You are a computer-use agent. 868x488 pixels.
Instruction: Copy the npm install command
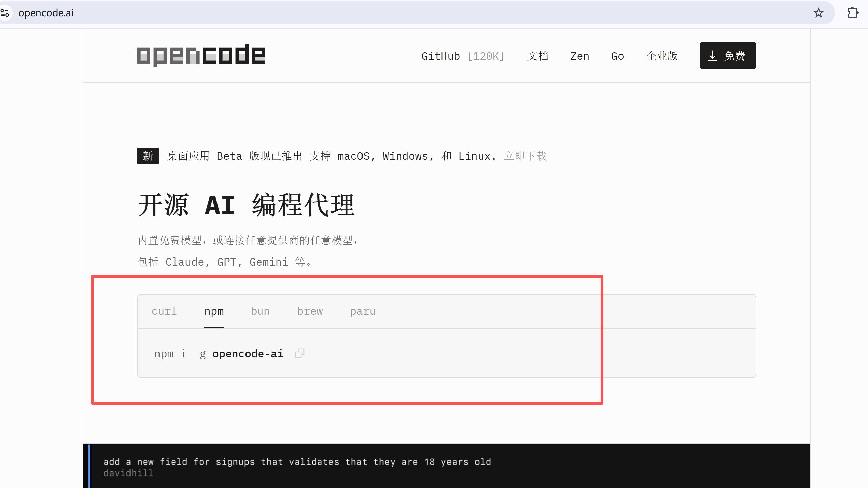pyautogui.click(x=299, y=353)
